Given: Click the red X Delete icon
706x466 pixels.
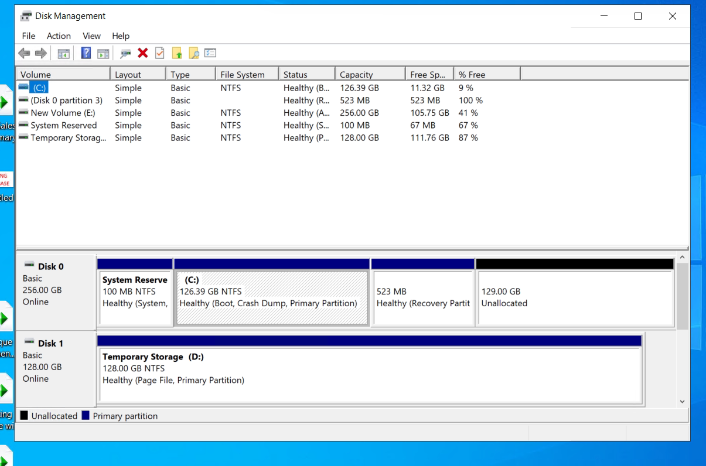Looking at the screenshot, I should tap(143, 53).
